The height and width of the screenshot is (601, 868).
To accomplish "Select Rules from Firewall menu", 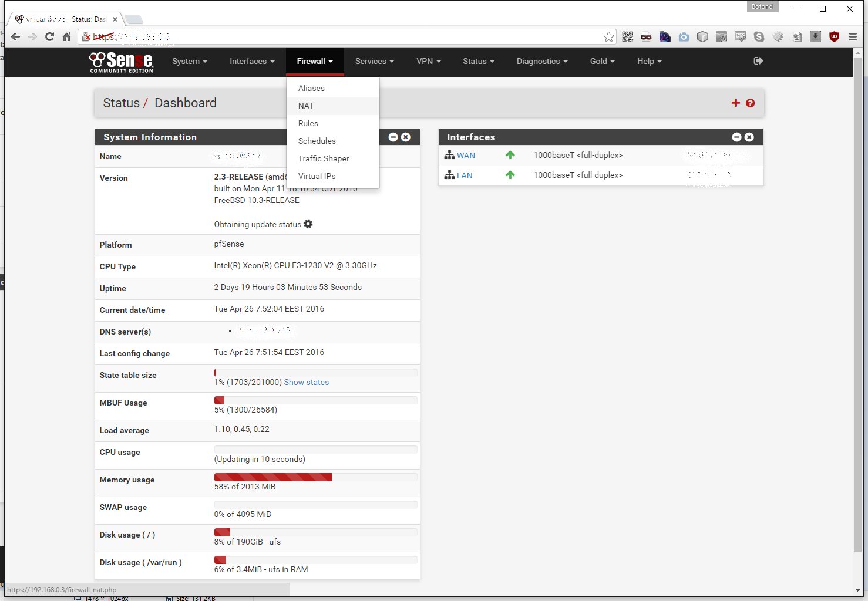I will [333, 123].
